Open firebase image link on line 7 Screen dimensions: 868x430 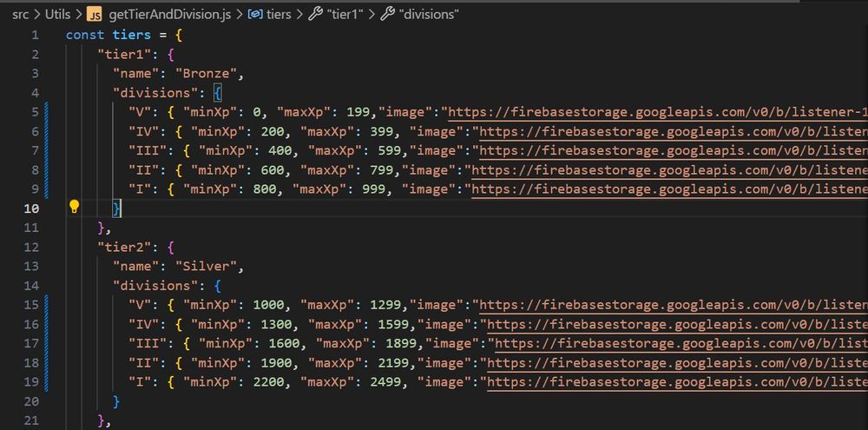pos(674,151)
